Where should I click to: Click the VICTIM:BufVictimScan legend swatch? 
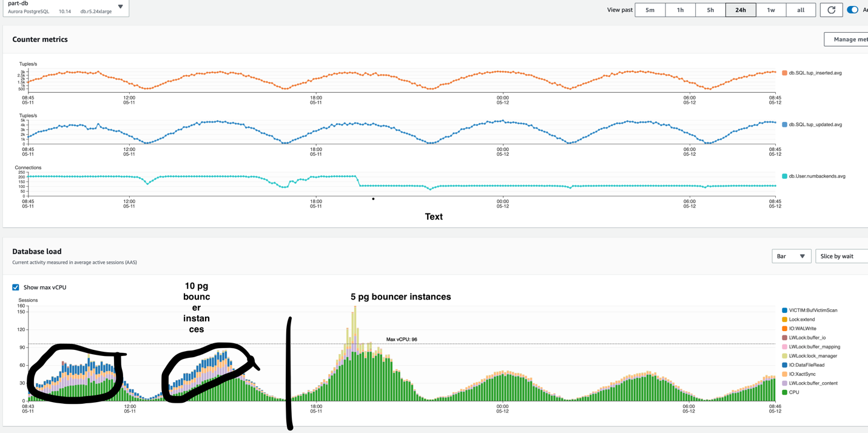784,310
